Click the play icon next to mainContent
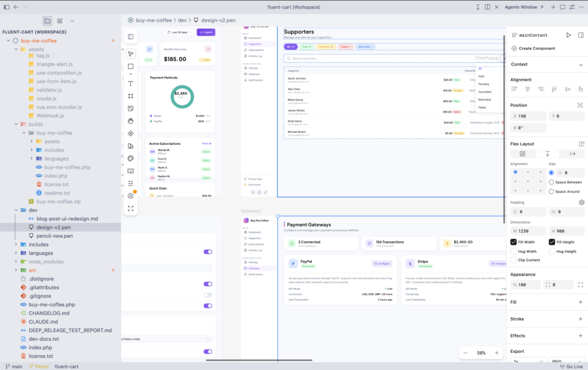Viewport: 588px width, 370px height. [x=568, y=35]
